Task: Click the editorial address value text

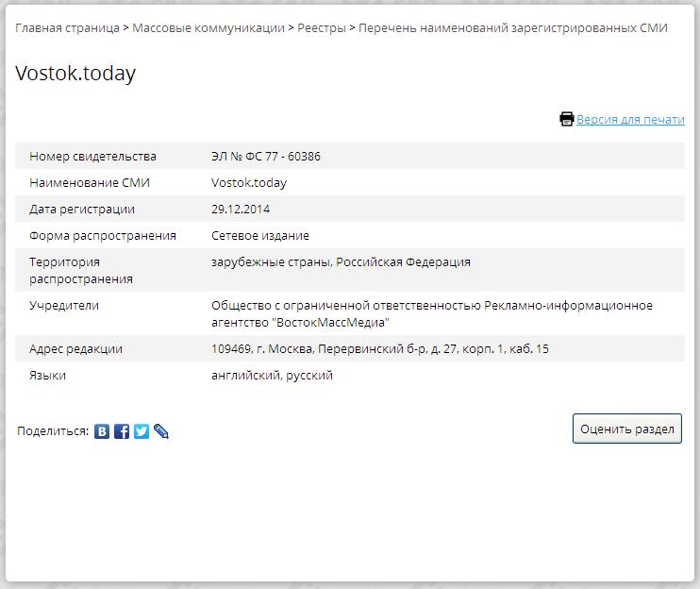Action: 379,348
